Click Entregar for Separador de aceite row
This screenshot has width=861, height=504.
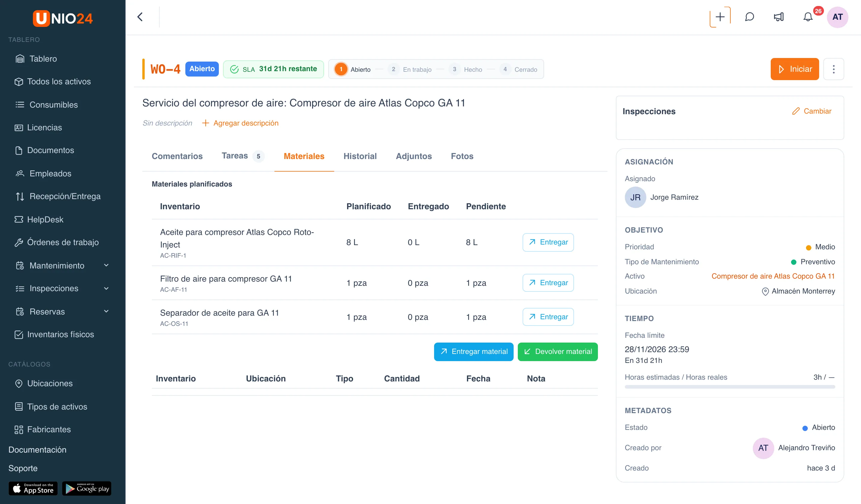coord(548,317)
